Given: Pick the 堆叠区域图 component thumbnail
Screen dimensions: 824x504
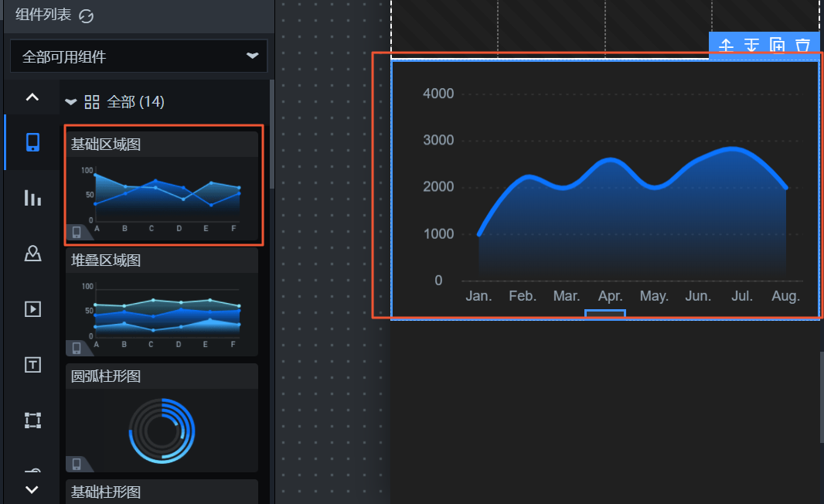Looking at the screenshot, I should [x=162, y=315].
